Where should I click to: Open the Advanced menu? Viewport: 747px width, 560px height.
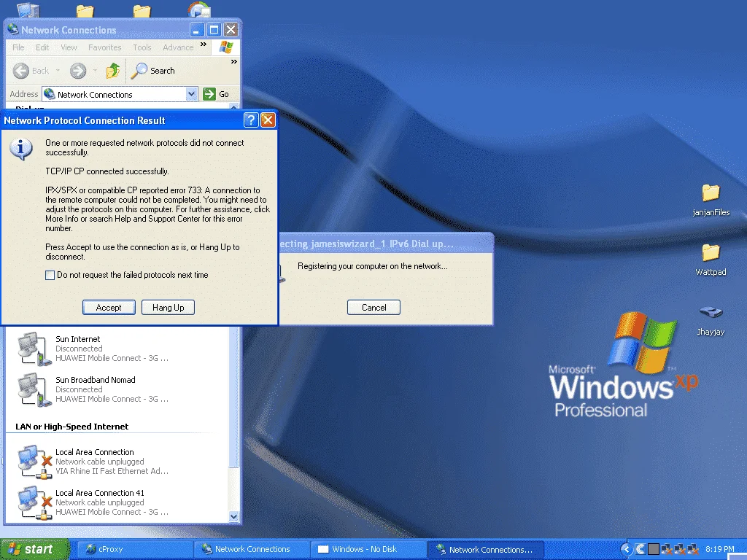178,47
